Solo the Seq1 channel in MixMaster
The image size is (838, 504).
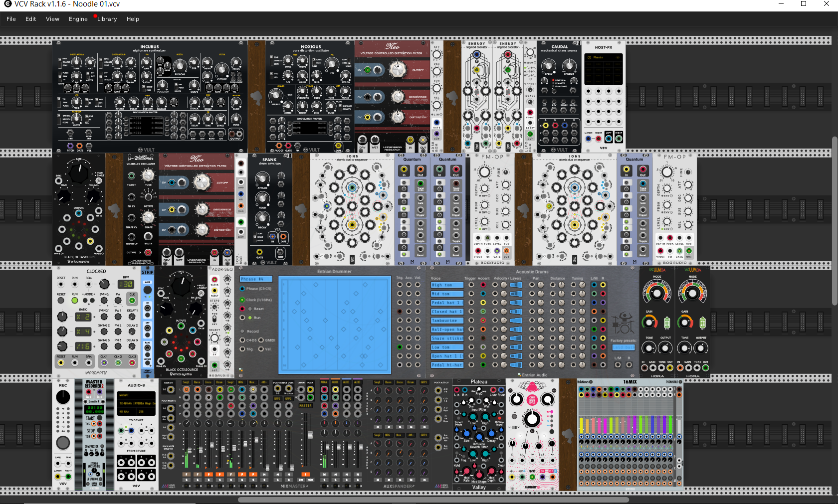(x=186, y=480)
